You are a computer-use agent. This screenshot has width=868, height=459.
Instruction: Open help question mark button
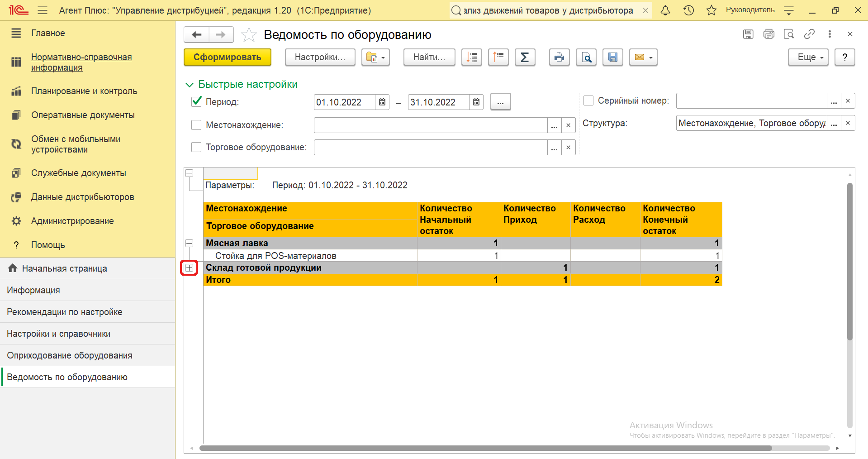(x=844, y=57)
